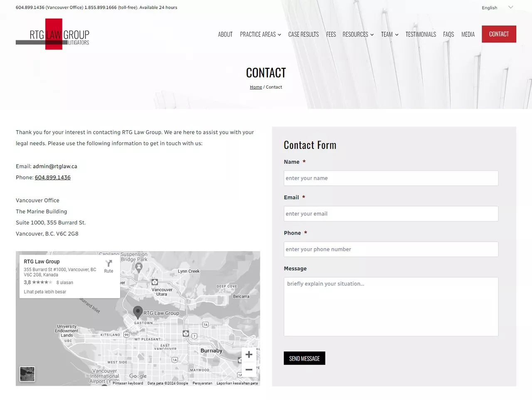
Task: Click the red Contact button
Action: (x=499, y=34)
